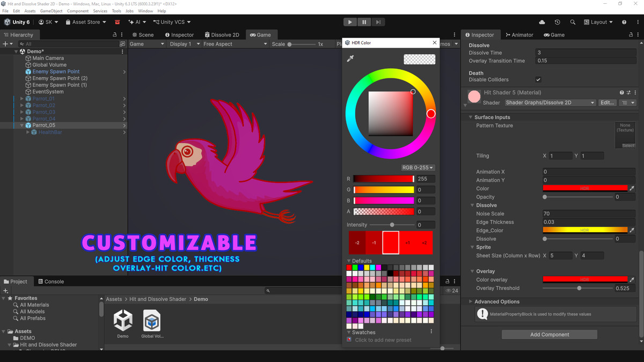Image resolution: width=644 pixels, height=362 pixels.
Task: Open the Unity VCS dropdown
Action: pyautogui.click(x=172, y=22)
